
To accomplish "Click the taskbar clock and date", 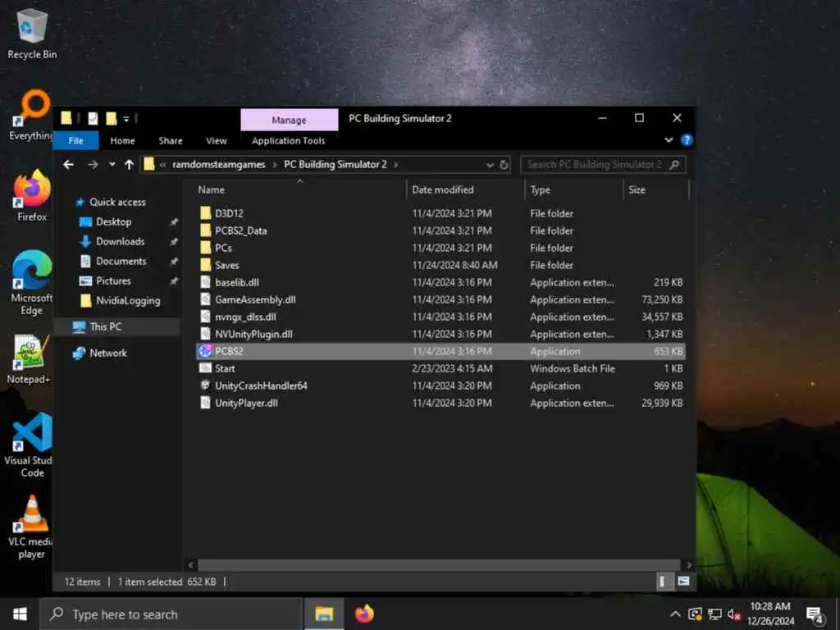I will [x=770, y=614].
